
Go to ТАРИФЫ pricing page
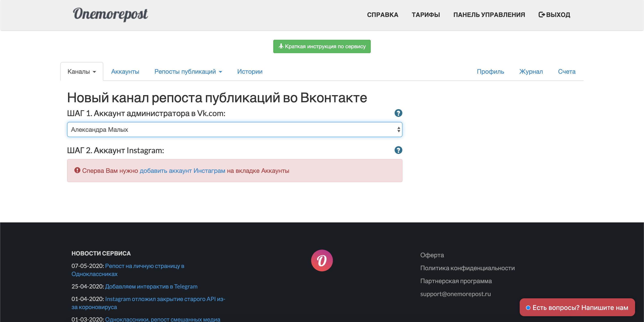click(x=426, y=15)
